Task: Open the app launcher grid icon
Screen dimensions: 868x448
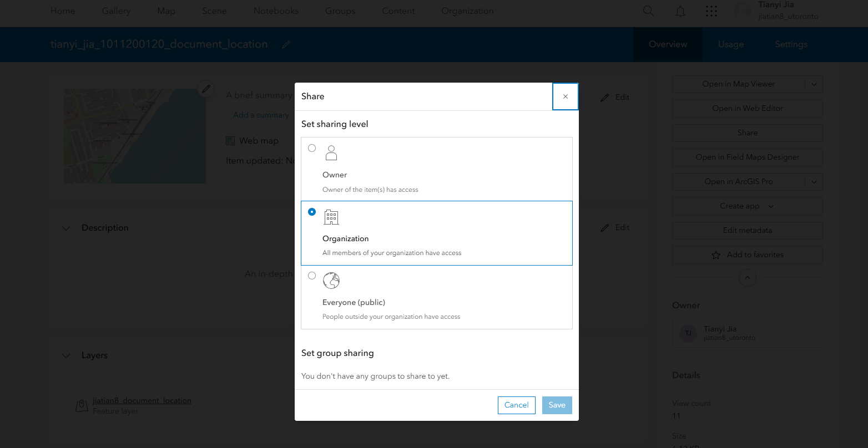Action: click(711, 11)
